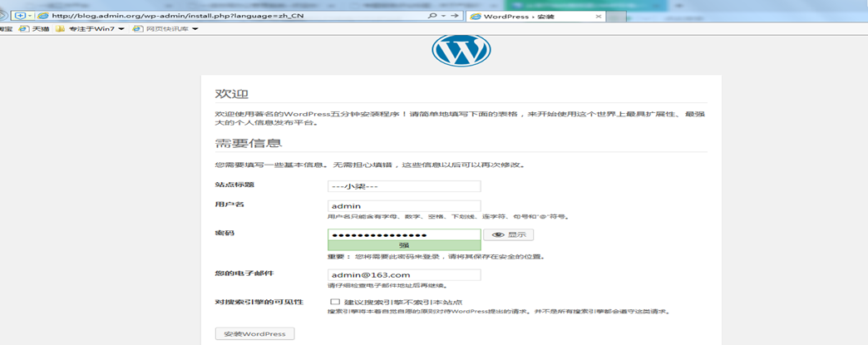
Task: Click the green 强 password strength indicator
Action: (x=404, y=245)
